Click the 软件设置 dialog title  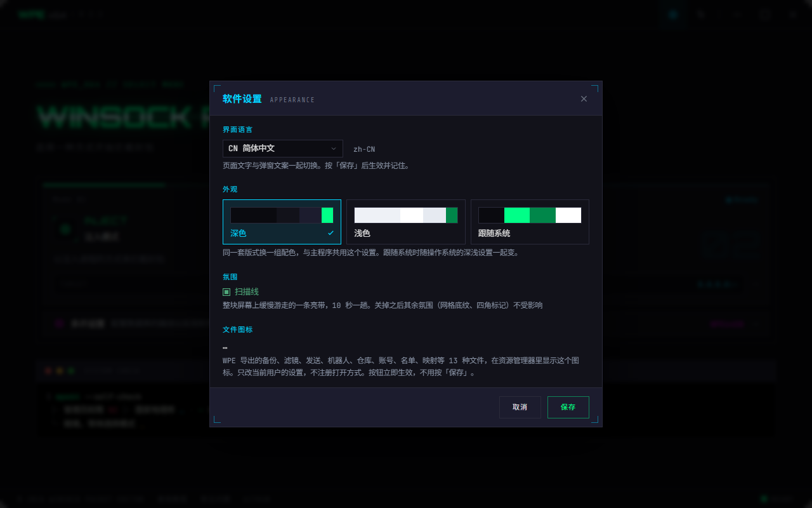click(242, 99)
